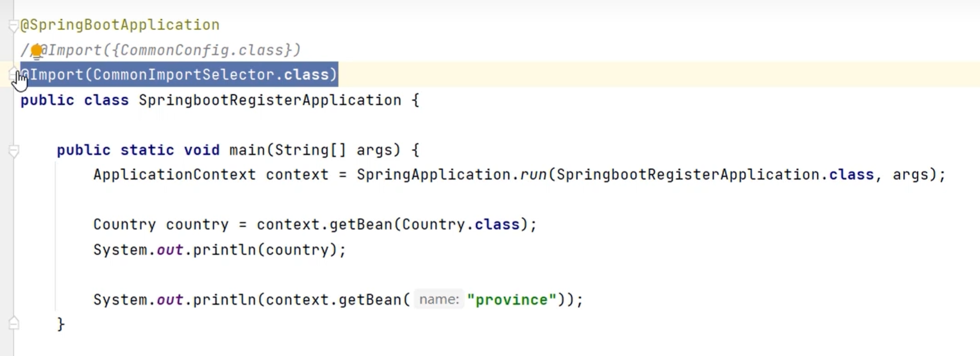Click the String[] args parameter in main
The image size is (980, 356).
(x=337, y=150)
